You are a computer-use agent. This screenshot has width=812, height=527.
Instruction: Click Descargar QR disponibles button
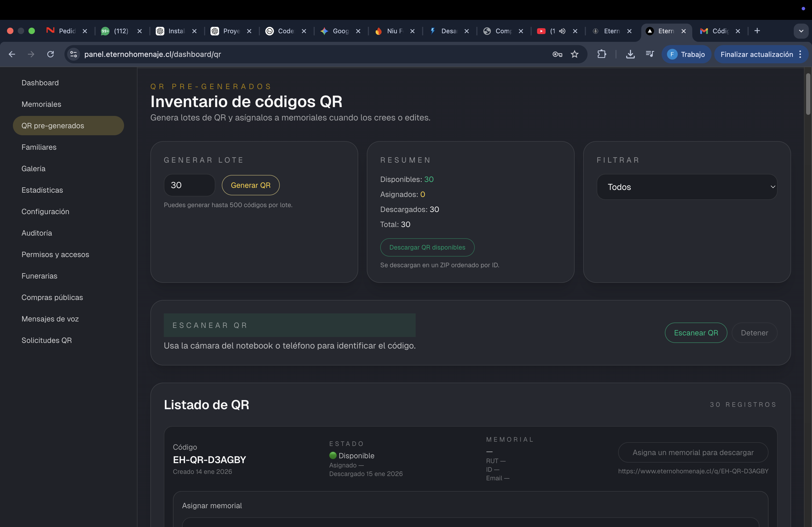pos(427,247)
